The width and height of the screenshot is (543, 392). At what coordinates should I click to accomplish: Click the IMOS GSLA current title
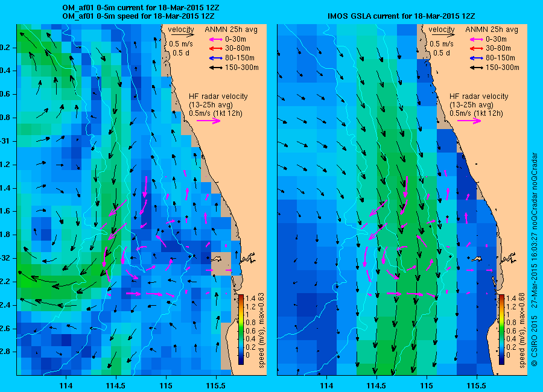pos(401,16)
